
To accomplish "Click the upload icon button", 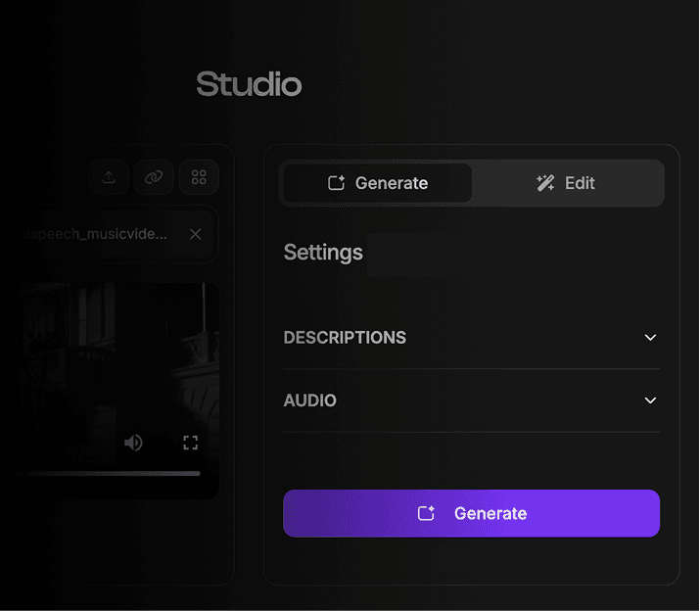I will (109, 177).
